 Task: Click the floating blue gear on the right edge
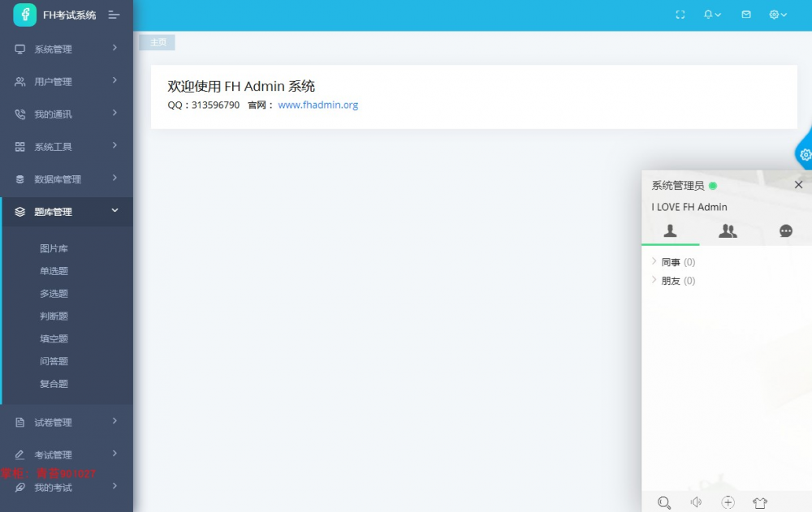805,153
